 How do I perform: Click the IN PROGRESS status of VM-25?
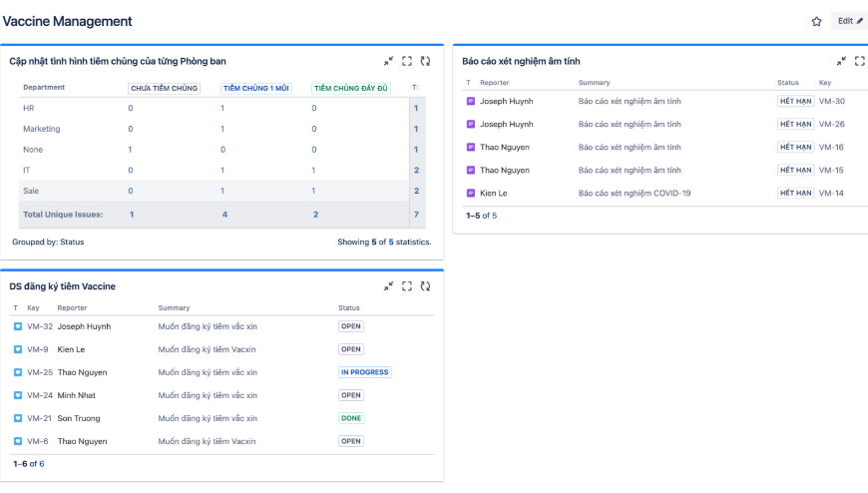pyautogui.click(x=364, y=372)
